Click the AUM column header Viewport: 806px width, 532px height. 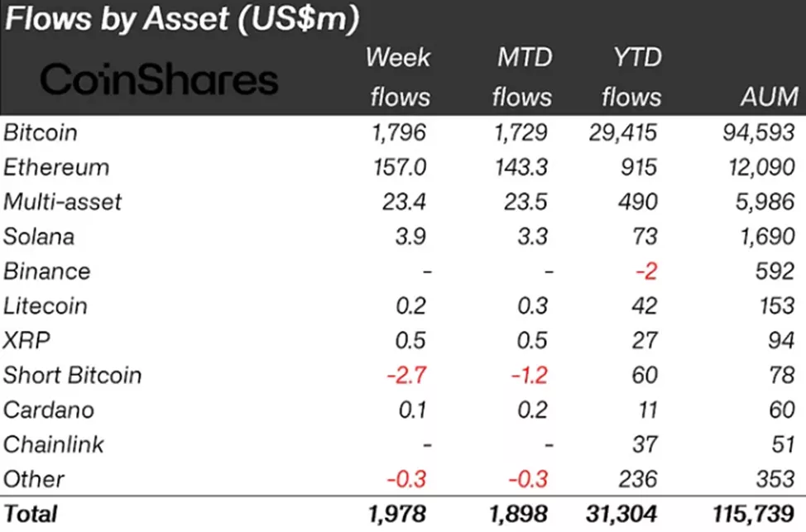769,97
